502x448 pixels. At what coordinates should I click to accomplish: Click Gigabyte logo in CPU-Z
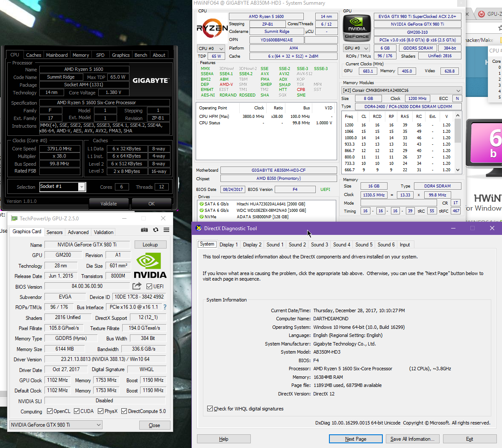coord(151,80)
